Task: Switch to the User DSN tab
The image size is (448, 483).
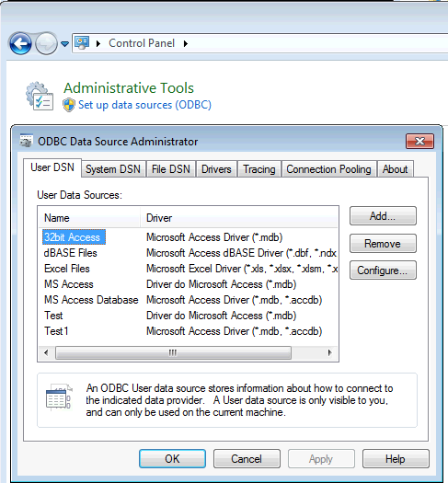Action: 52,167
